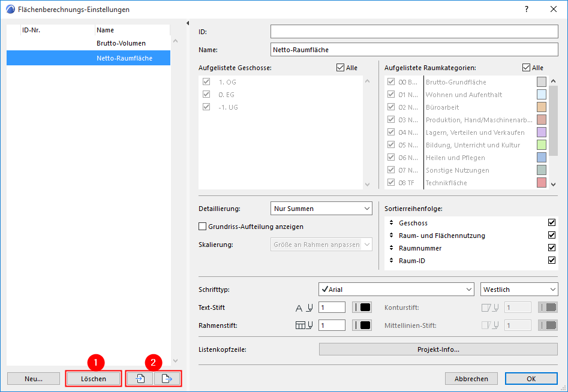
Task: Click the Projekt-Info... button
Action: (x=438, y=349)
